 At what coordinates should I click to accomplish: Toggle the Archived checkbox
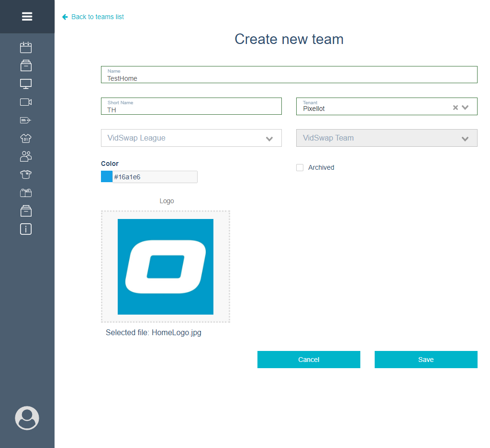pos(300,168)
